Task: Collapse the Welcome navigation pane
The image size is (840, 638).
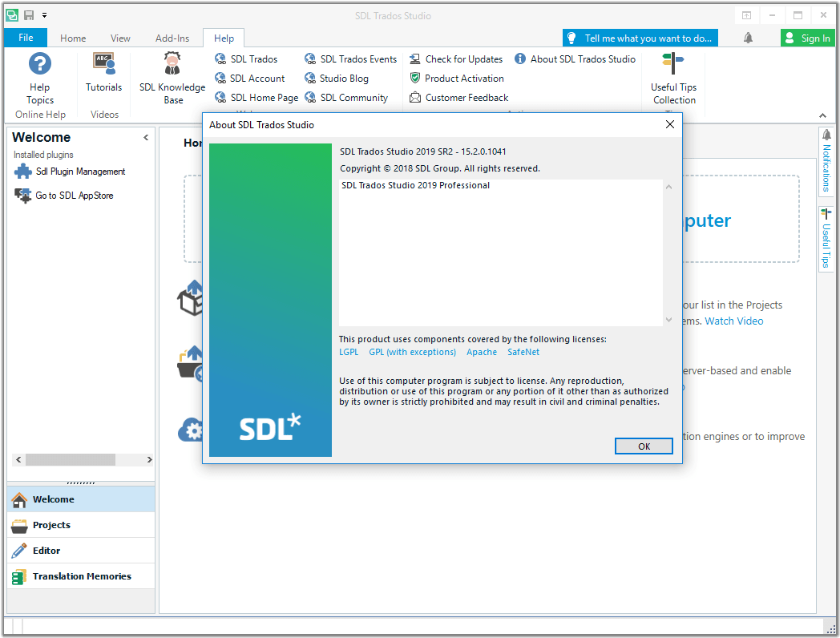Action: [146, 137]
